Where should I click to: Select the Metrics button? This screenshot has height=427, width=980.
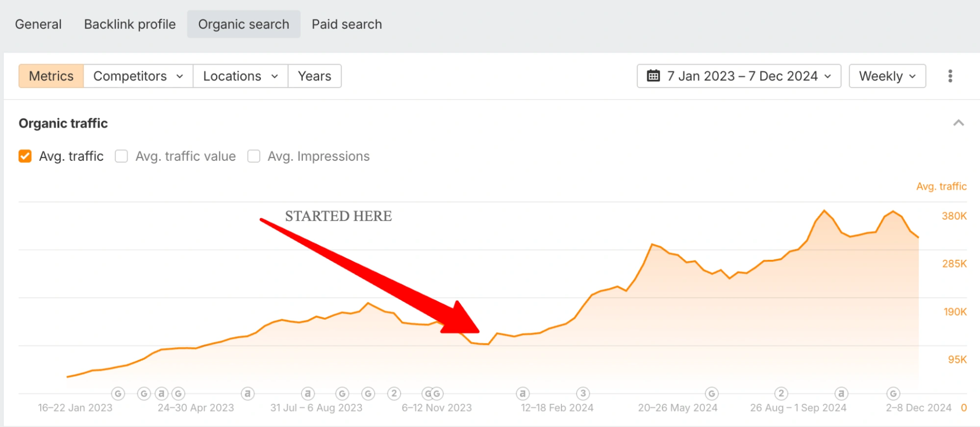point(51,76)
